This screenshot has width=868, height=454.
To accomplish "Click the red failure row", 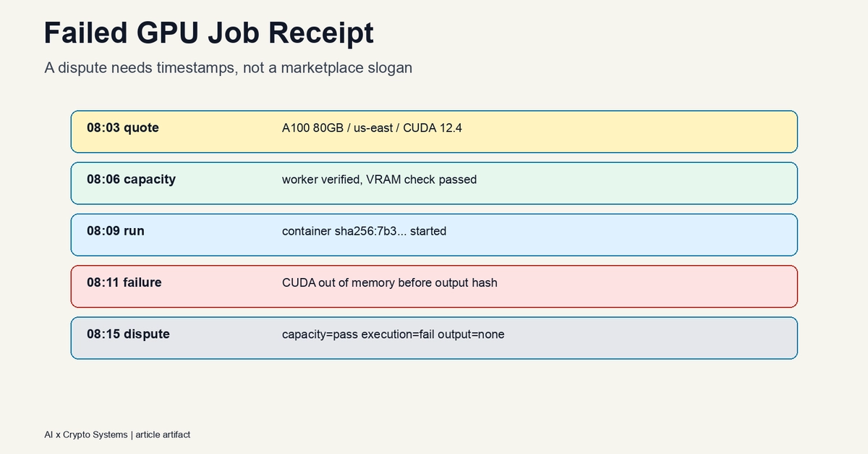I will click(434, 287).
